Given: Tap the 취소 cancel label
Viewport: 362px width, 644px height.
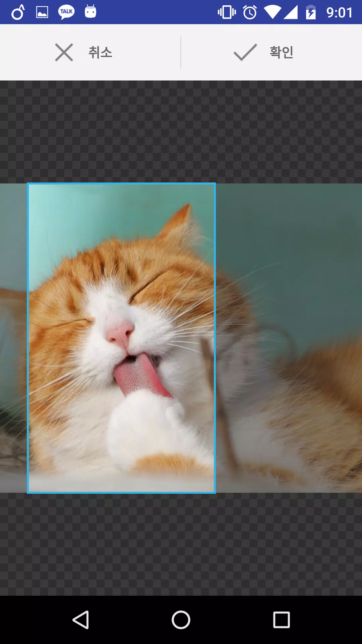Looking at the screenshot, I should pyautogui.click(x=100, y=52).
